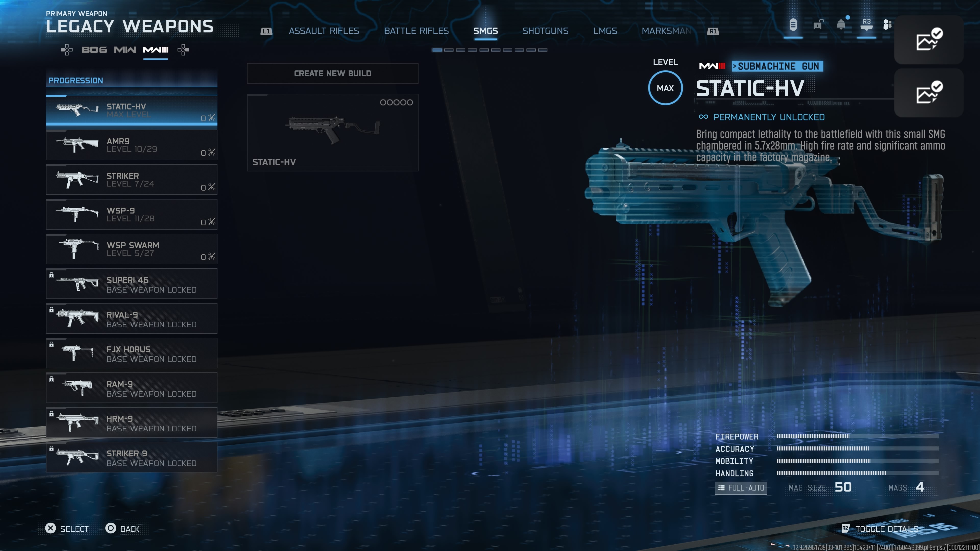Image resolution: width=980 pixels, height=551 pixels.
Task: Select the locked FJX Horus weapon row
Action: click(132, 353)
